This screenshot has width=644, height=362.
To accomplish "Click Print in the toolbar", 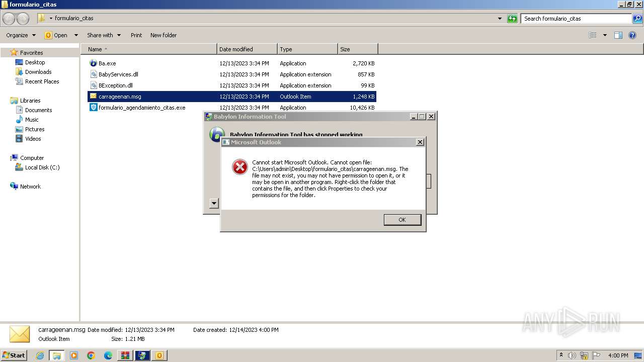I will pos(136,35).
